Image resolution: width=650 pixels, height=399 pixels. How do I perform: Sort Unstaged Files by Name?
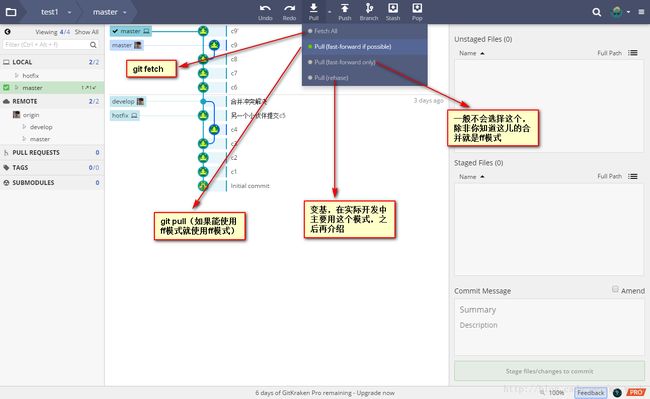[x=472, y=53]
